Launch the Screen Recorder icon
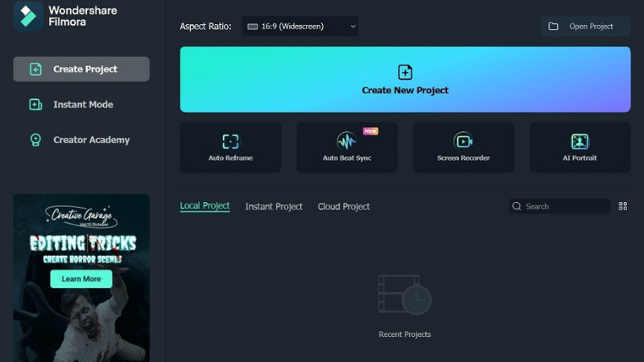The image size is (644, 362). [463, 142]
